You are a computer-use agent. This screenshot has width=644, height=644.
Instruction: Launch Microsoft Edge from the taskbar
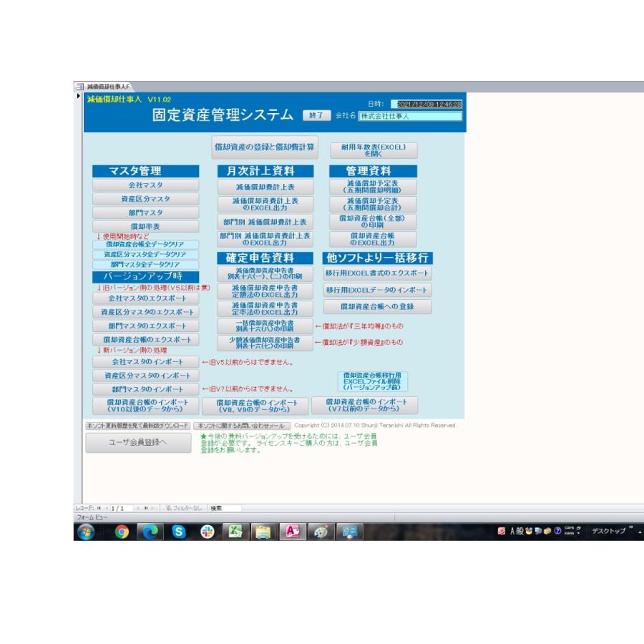151,531
